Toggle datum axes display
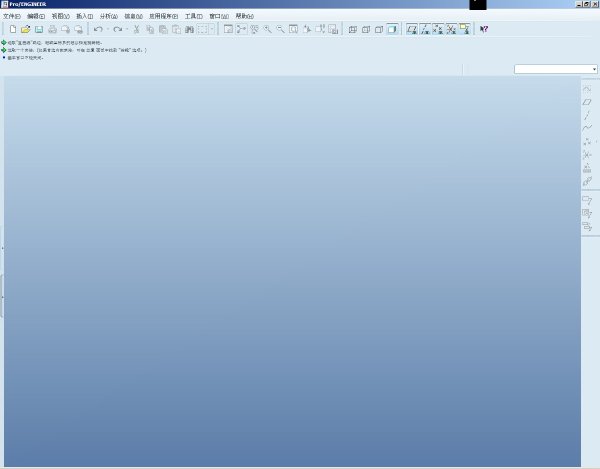The width and height of the screenshot is (600, 469). 425,29
